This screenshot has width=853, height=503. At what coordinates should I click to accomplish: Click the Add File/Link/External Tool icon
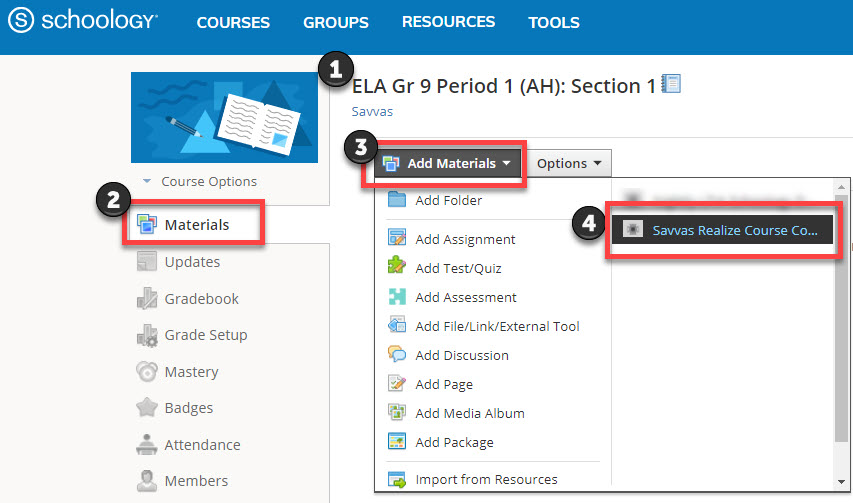397,325
